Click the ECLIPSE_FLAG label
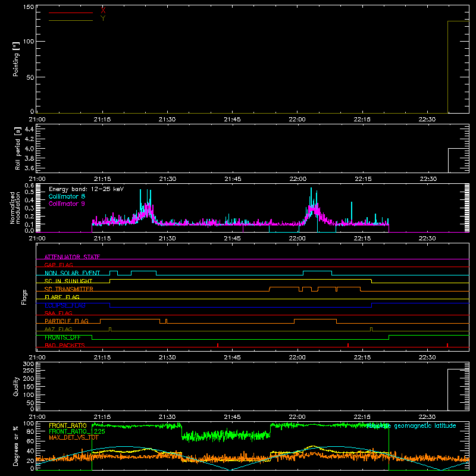The image size is (476, 476). pyautogui.click(x=65, y=305)
